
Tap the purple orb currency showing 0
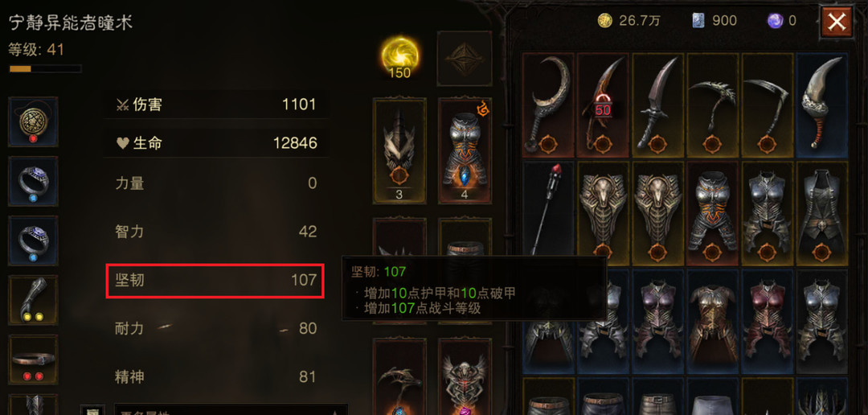[x=782, y=21]
